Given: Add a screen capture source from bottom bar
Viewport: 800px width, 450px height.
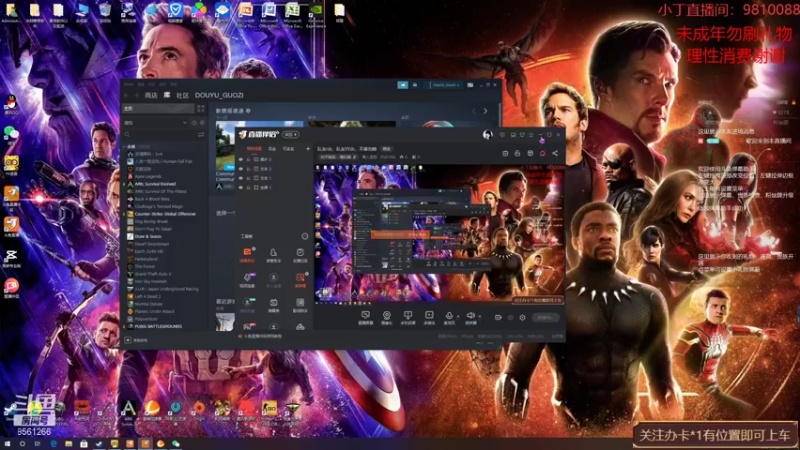Looking at the screenshot, I should click(x=365, y=317).
